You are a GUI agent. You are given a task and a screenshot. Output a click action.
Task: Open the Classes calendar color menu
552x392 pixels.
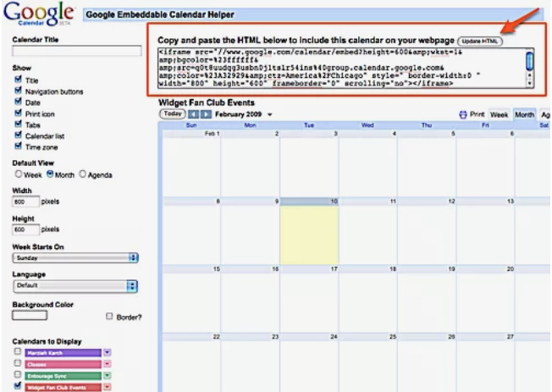108,363
